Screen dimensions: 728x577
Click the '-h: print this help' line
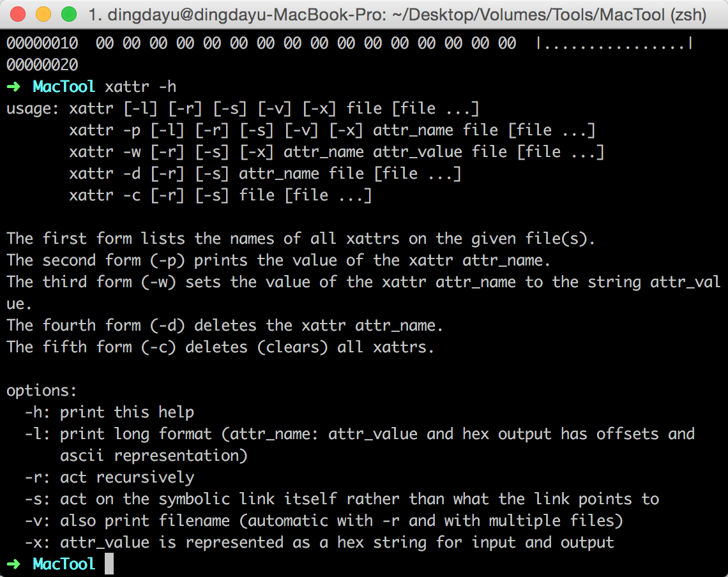click(109, 412)
